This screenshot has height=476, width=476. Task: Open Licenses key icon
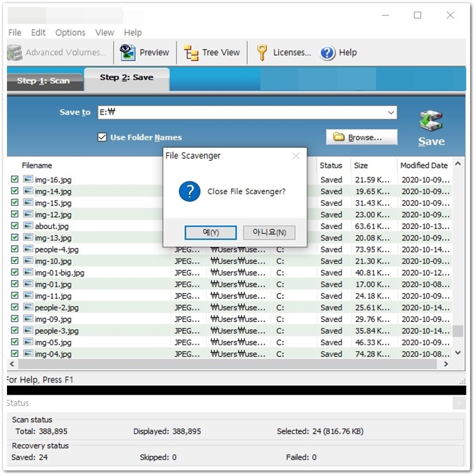pos(262,53)
